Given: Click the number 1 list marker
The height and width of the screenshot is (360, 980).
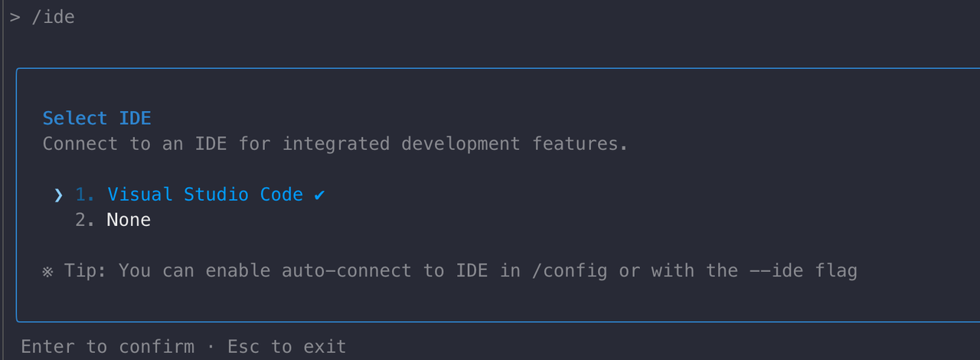Looking at the screenshot, I should 86,195.
